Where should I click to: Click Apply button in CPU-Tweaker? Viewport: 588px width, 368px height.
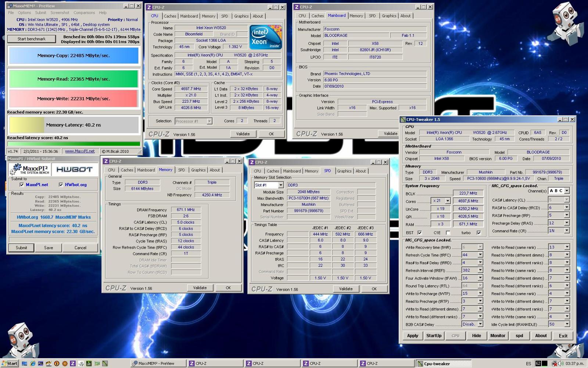[412, 336]
